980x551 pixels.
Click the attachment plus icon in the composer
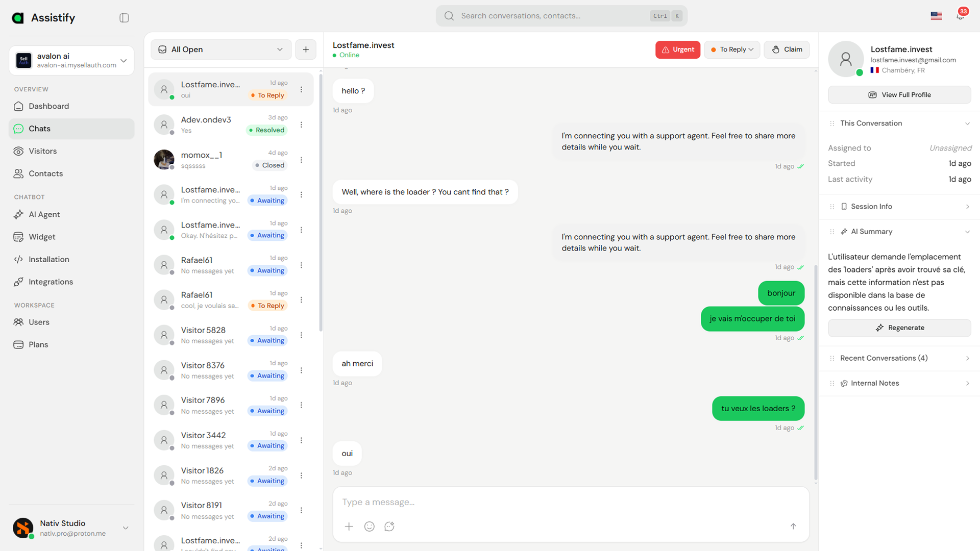tap(349, 527)
